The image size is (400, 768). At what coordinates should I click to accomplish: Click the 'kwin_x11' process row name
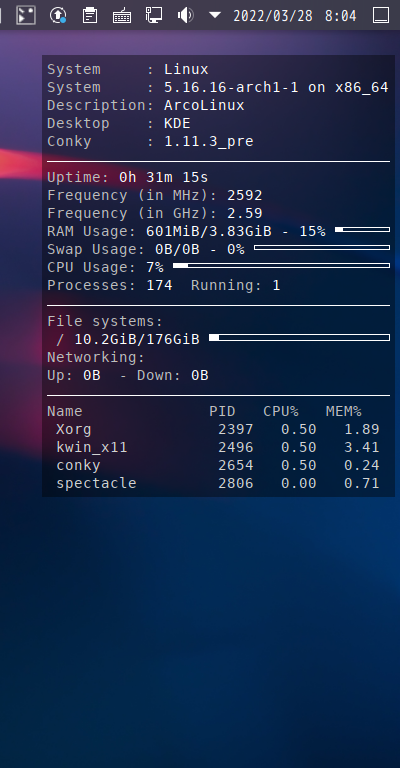(92, 448)
